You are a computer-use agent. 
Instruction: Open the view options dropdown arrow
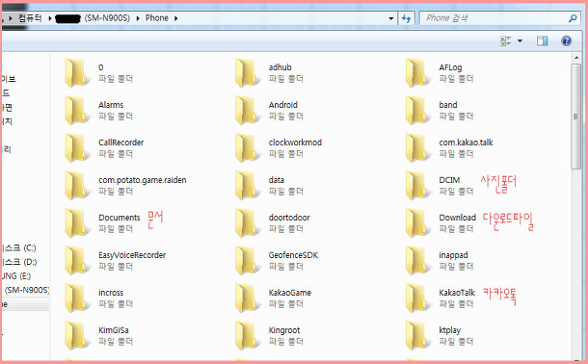[520, 40]
